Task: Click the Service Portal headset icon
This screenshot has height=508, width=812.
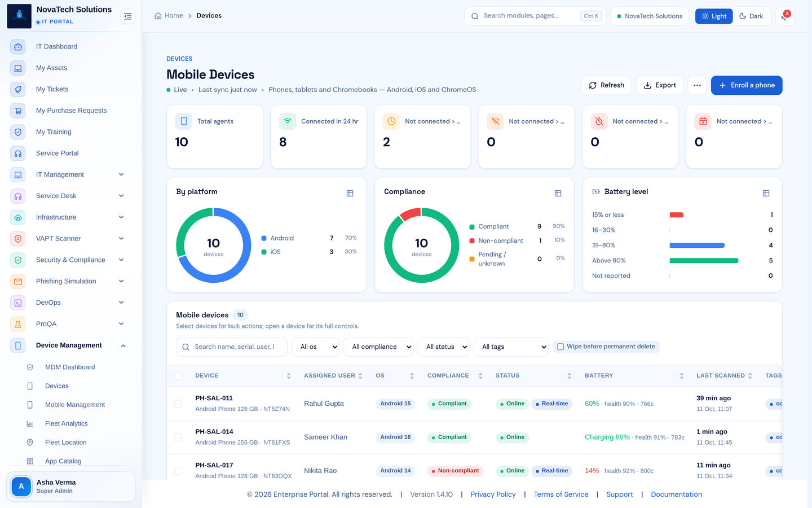Action: tap(18, 154)
